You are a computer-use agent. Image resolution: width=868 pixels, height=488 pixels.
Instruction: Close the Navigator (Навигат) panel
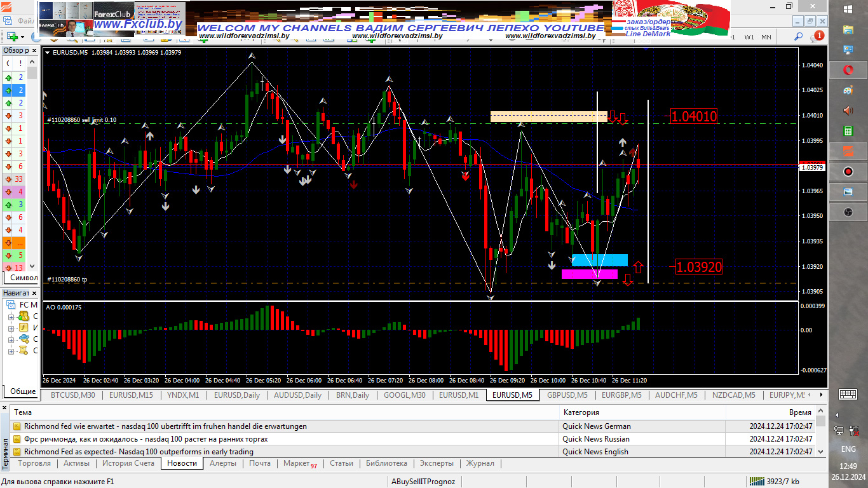(x=35, y=293)
